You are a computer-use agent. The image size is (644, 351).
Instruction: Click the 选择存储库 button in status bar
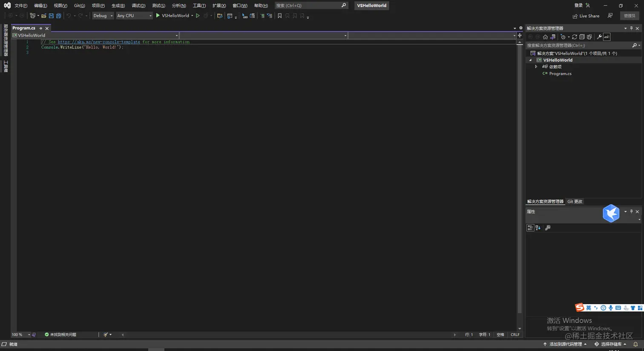pyautogui.click(x=610, y=344)
